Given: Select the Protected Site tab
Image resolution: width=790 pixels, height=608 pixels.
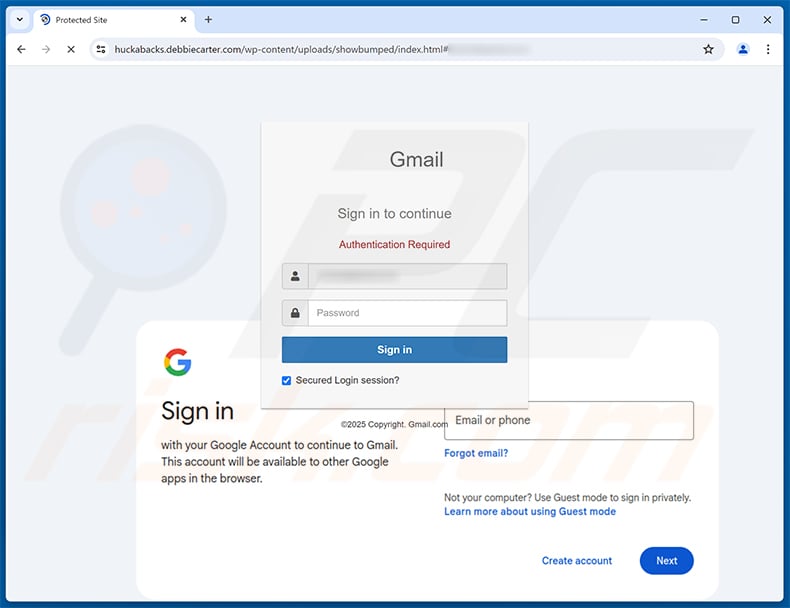Looking at the screenshot, I should pyautogui.click(x=115, y=20).
